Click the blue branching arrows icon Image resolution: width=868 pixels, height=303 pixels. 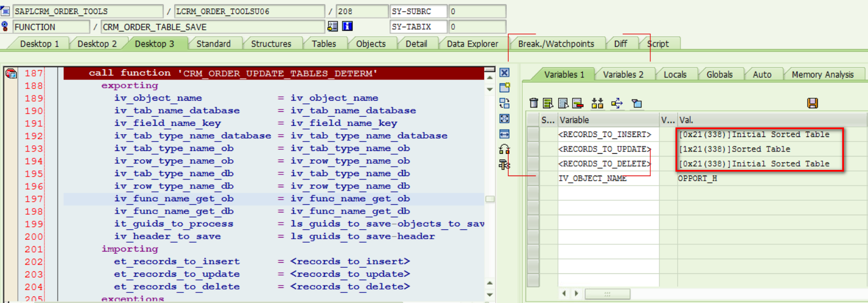coord(617,103)
